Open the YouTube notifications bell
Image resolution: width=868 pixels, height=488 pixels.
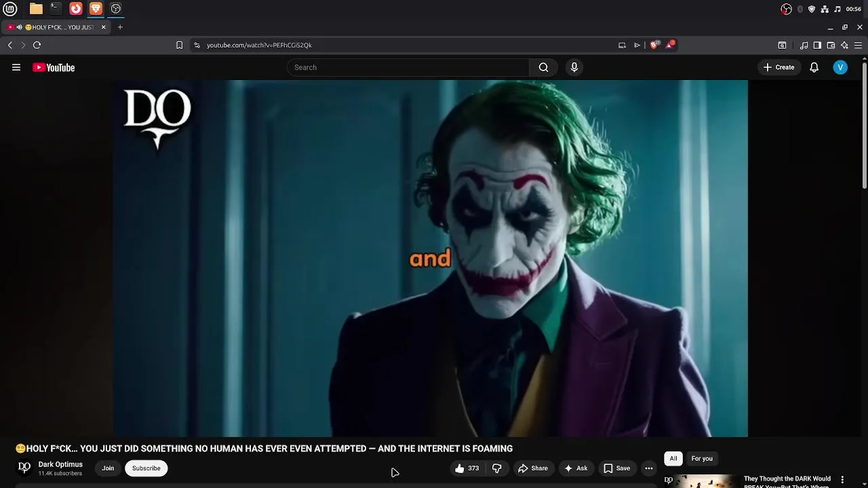tap(814, 67)
